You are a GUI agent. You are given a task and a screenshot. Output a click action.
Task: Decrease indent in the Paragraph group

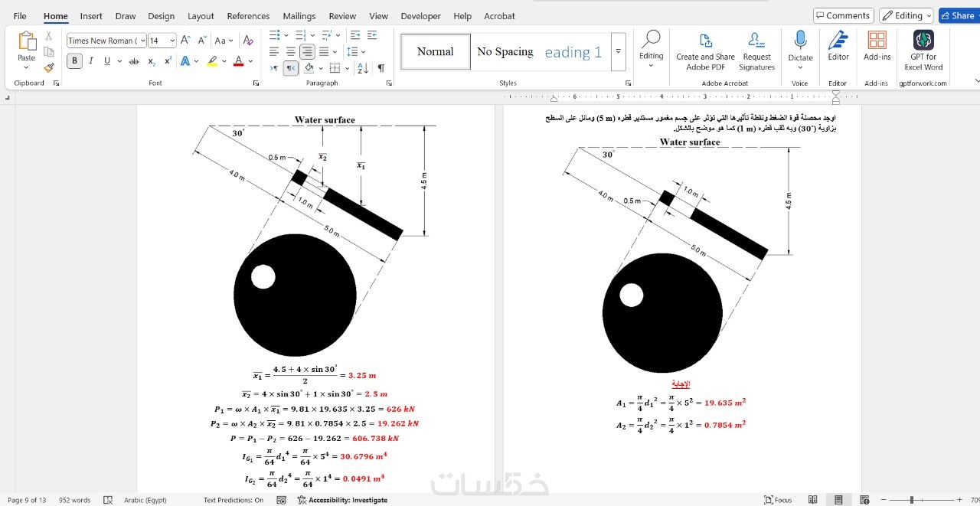355,35
